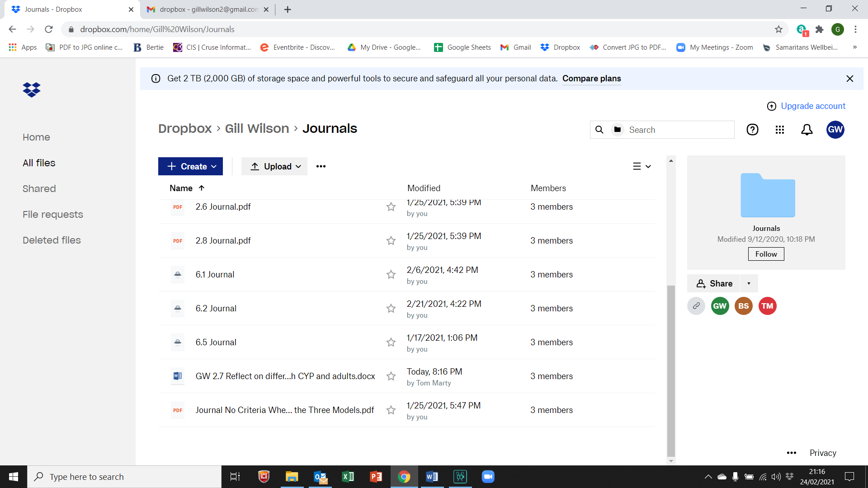The image size is (868, 488).
Task: Click the copy link icon beside members
Action: pos(696,306)
